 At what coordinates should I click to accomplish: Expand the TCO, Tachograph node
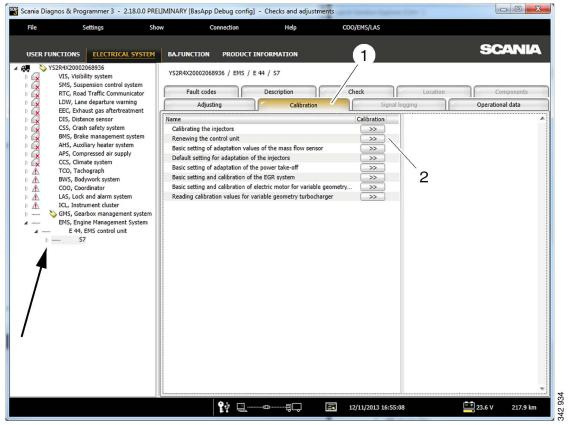pyautogui.click(x=26, y=171)
